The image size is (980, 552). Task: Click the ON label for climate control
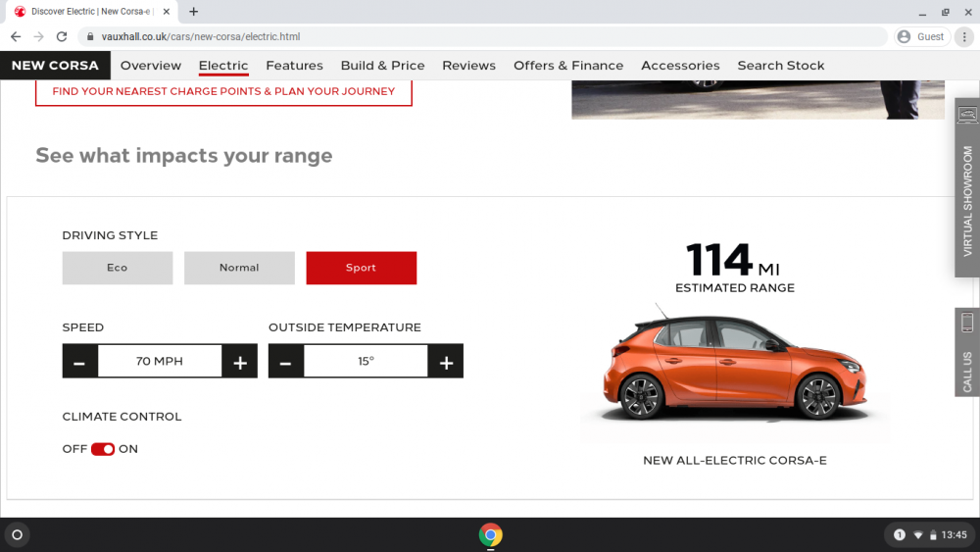click(128, 449)
